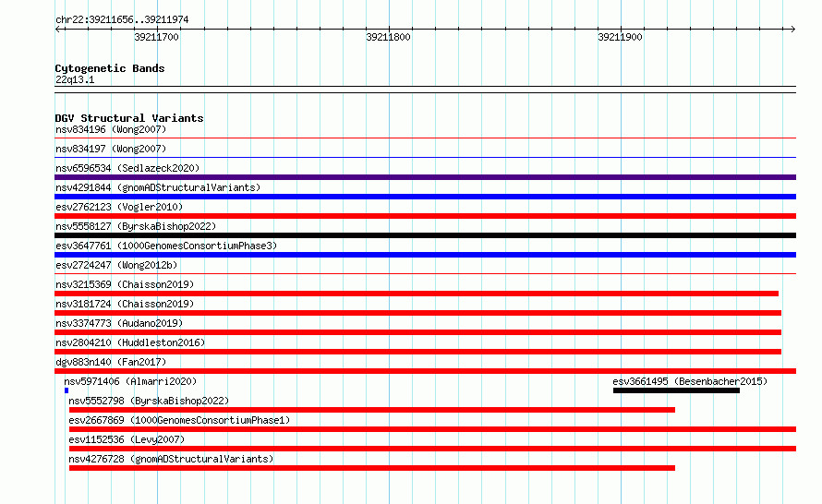Click the blue bar for esv3647761
822x504 pixels.
coord(425,255)
